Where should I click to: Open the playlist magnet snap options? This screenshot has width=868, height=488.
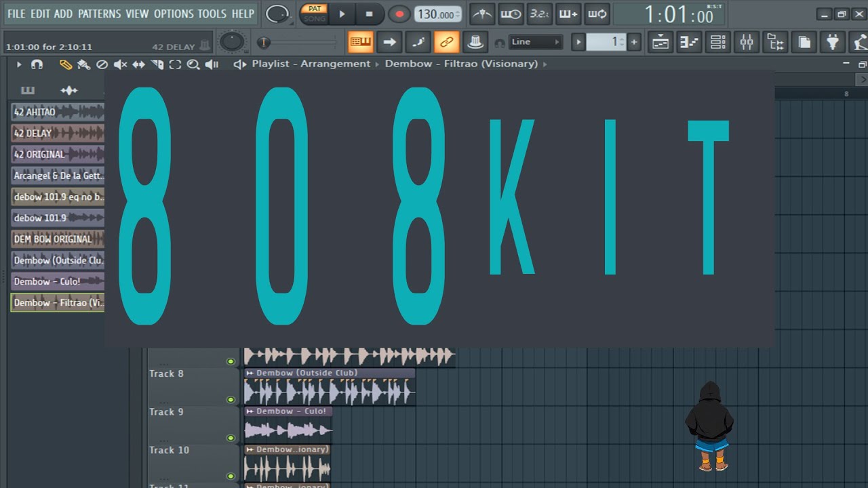coord(37,64)
